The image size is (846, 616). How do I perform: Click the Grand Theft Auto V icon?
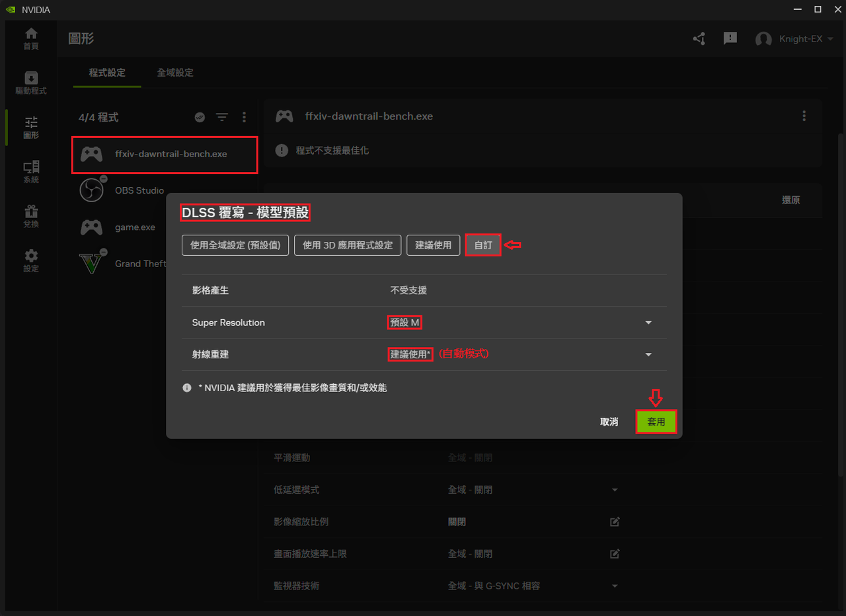click(x=91, y=263)
